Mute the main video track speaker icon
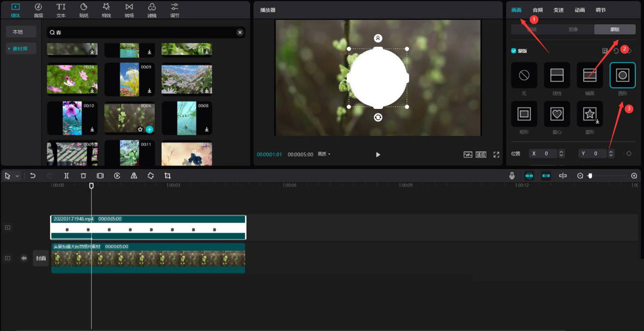Image resolution: width=644 pixels, height=331 pixels. point(24,258)
